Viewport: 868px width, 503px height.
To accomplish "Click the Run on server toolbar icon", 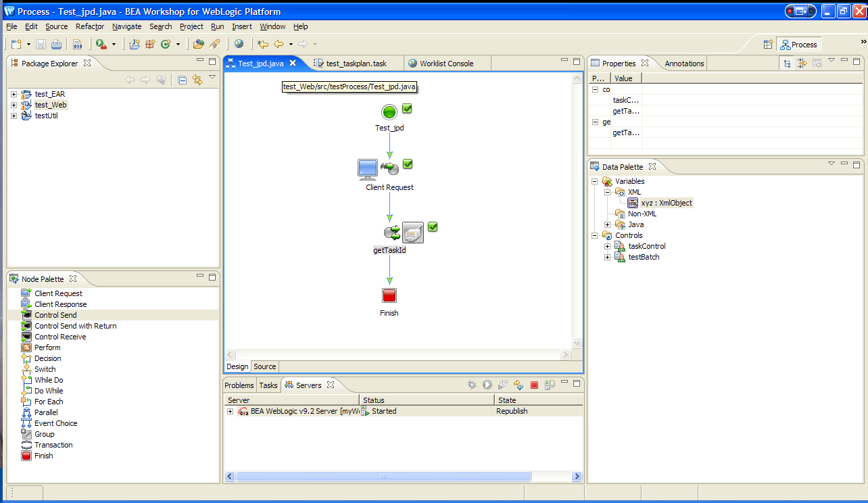I will coord(101,44).
